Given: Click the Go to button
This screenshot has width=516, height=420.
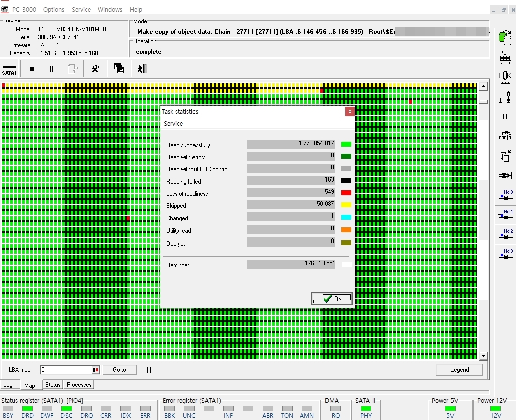Looking at the screenshot, I should [119, 369].
